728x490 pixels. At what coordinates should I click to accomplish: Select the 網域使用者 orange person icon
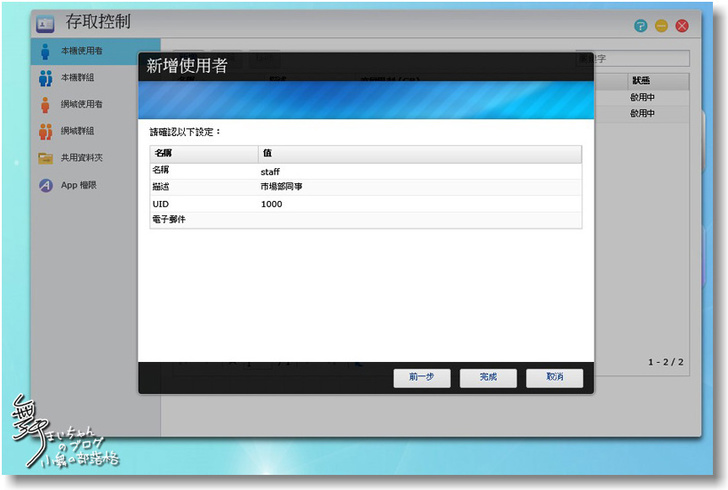click(x=45, y=105)
